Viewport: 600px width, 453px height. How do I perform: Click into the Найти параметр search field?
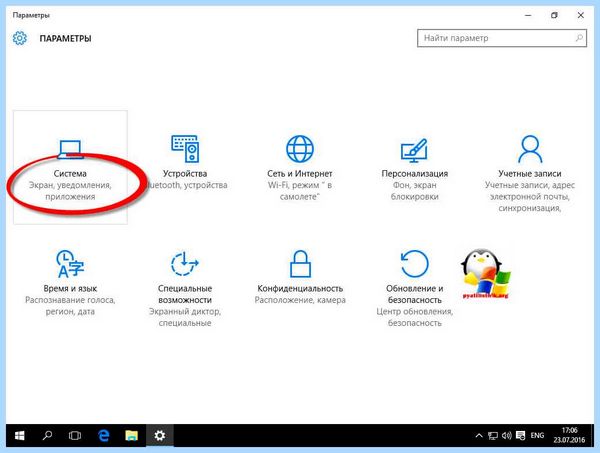pos(502,38)
